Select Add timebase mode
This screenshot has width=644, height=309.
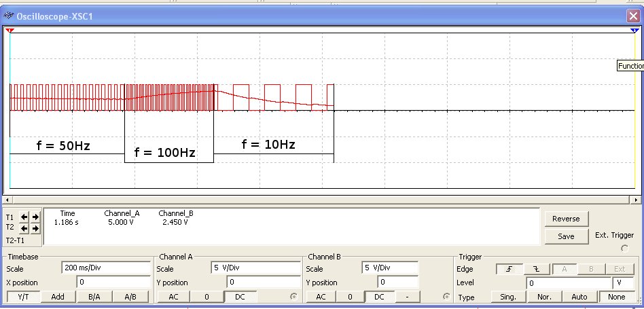click(58, 297)
